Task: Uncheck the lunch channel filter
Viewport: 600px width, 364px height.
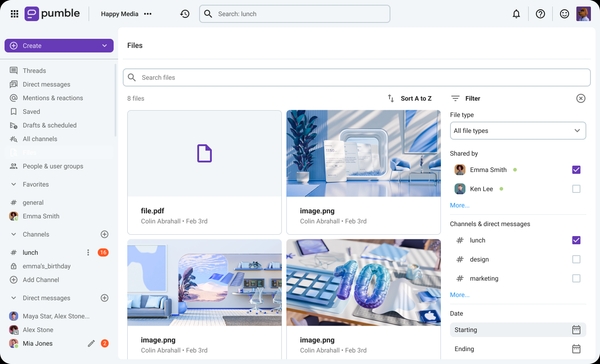Action: point(576,240)
